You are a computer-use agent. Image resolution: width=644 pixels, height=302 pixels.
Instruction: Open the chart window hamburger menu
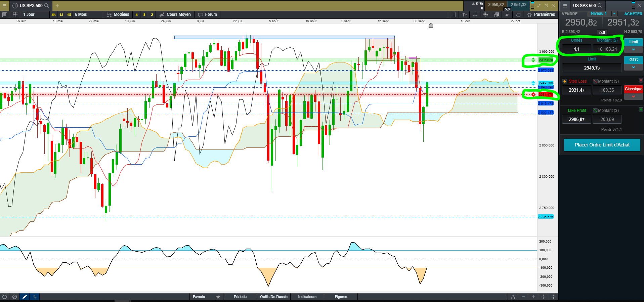tap(4, 5)
